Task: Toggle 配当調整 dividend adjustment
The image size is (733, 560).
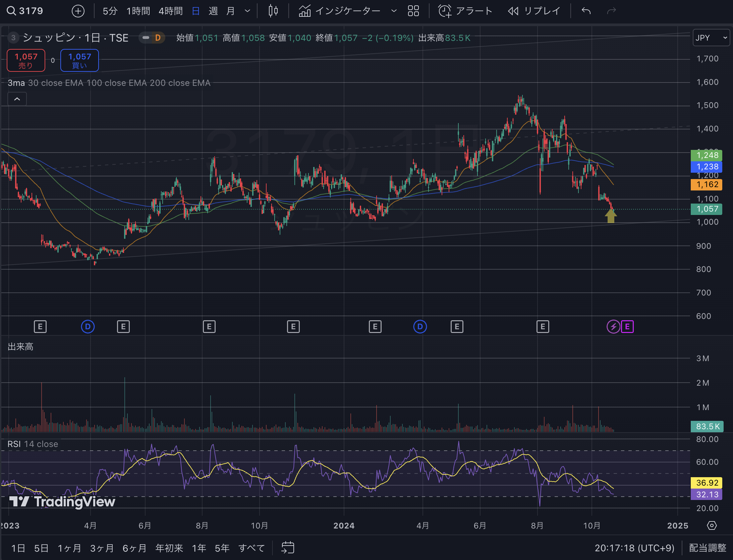Action: point(708,548)
